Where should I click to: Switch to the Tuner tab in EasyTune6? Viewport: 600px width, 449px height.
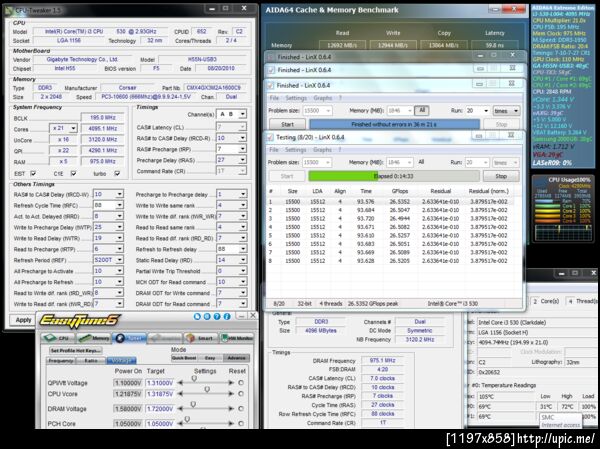pyautogui.click(x=129, y=338)
